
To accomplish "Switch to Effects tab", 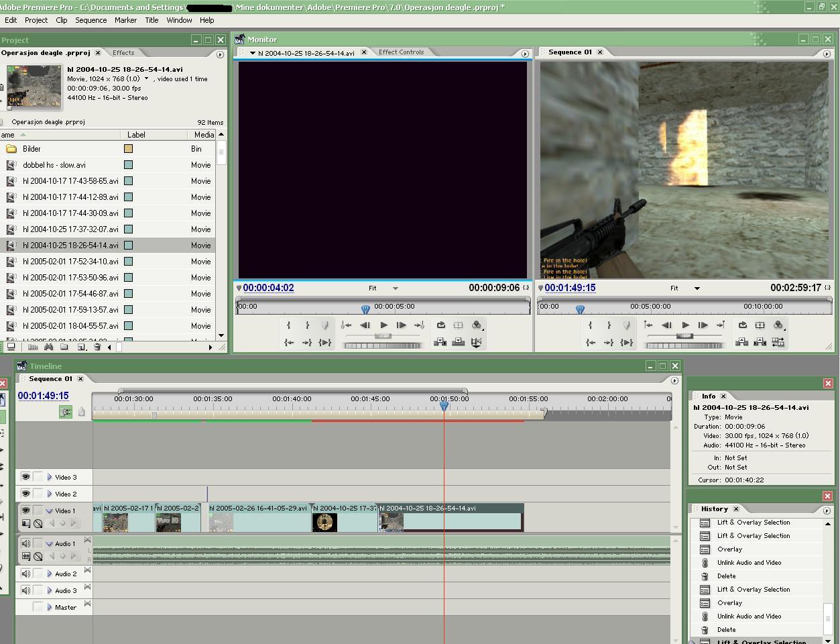I will 123,52.
